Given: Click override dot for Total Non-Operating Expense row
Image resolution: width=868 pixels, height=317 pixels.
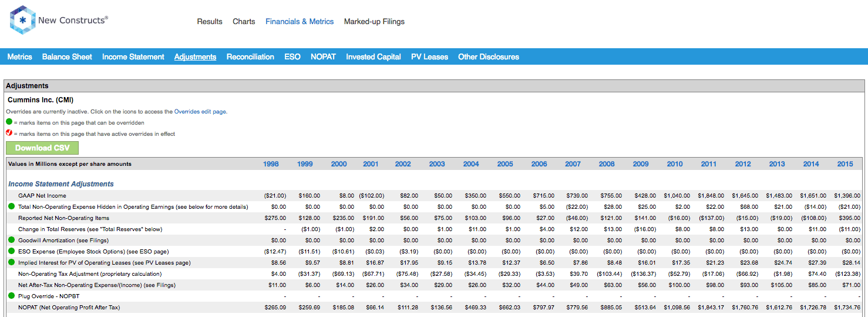Looking at the screenshot, I should 11,206.
